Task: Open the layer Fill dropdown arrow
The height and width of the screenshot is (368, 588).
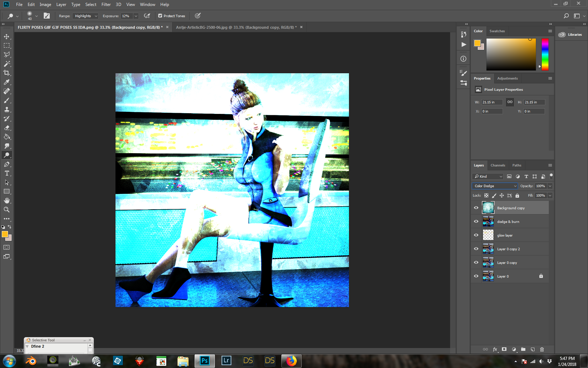Action: [x=550, y=196]
